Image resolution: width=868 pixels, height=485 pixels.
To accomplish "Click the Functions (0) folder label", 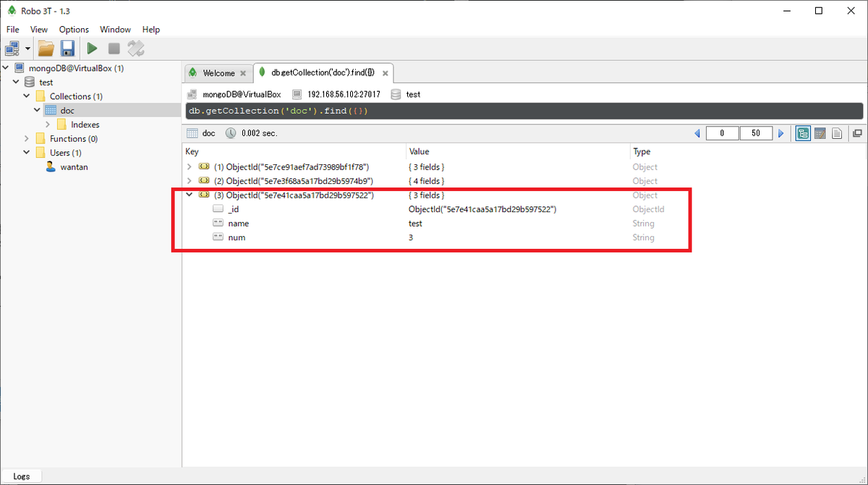I will pos(74,139).
